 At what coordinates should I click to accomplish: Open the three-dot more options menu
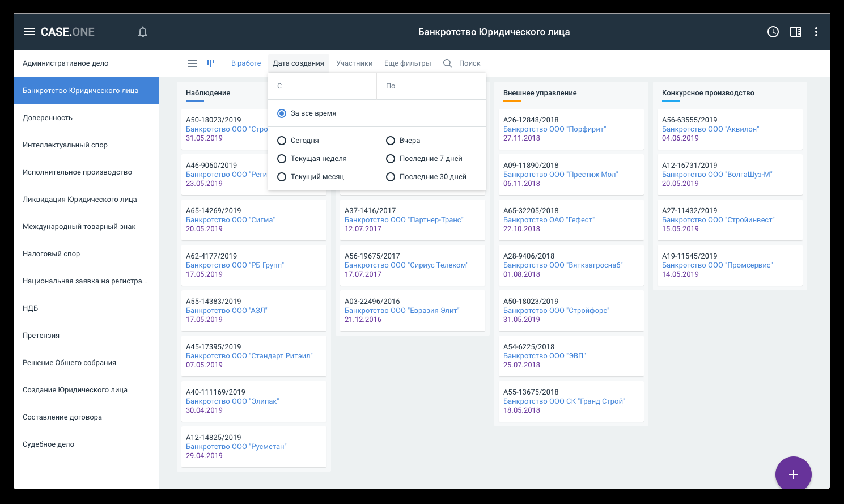[x=816, y=32]
